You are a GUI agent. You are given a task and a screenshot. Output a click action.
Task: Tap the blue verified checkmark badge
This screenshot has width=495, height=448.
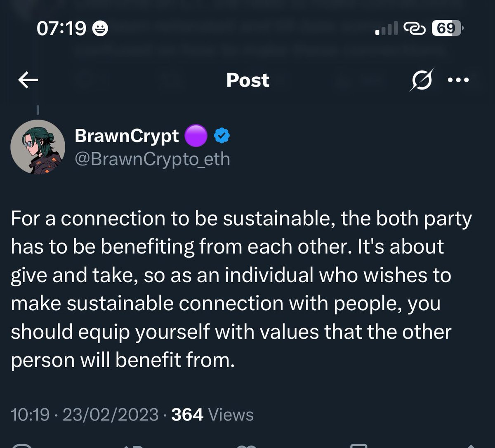(x=222, y=136)
